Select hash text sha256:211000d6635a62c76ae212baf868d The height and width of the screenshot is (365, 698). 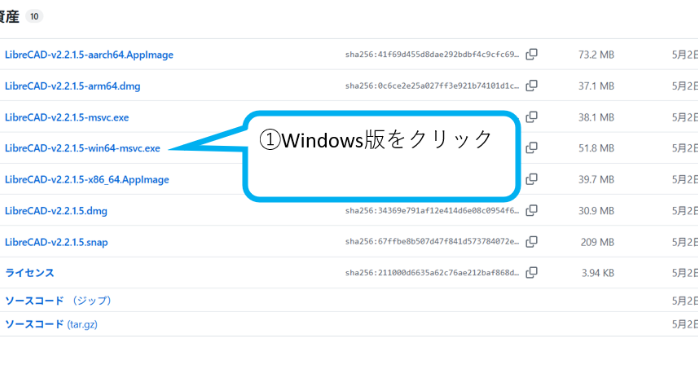coord(432,273)
